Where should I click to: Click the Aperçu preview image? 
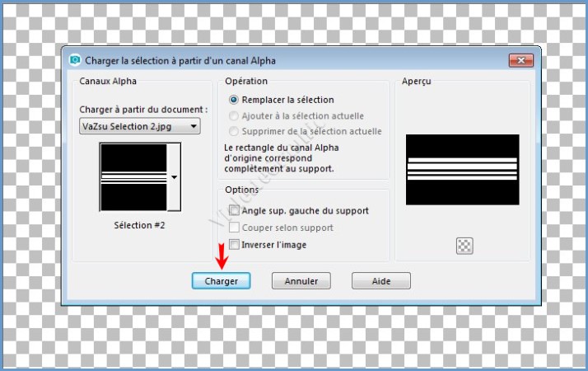pos(462,169)
